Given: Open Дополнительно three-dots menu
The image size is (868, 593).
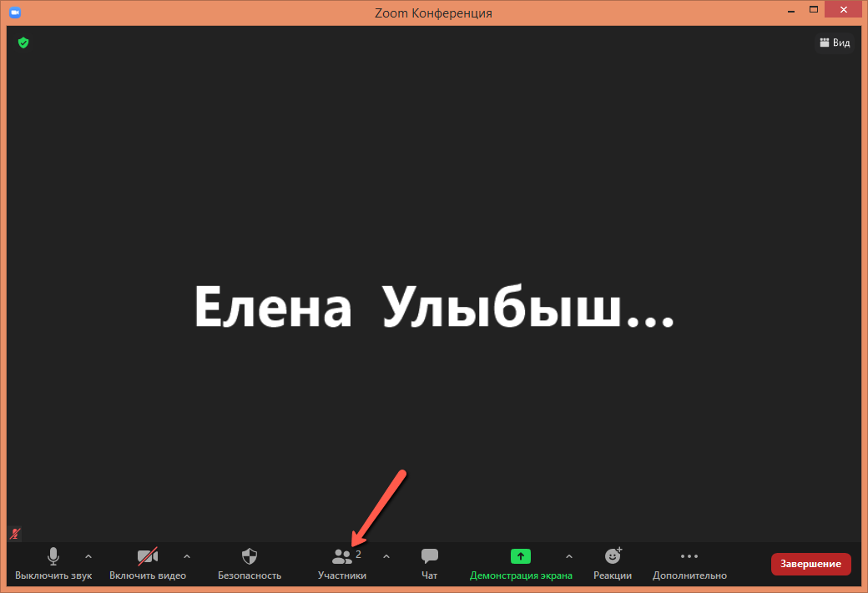Looking at the screenshot, I should [x=689, y=564].
